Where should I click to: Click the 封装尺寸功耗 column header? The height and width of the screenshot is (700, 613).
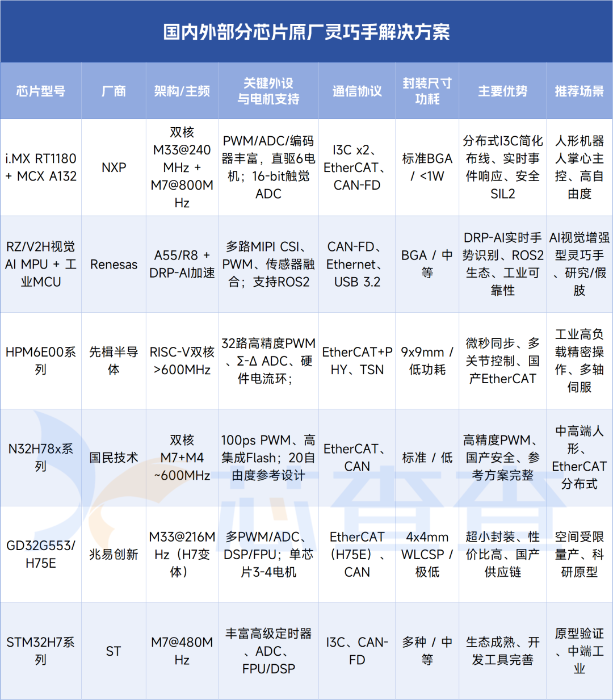tap(427, 91)
